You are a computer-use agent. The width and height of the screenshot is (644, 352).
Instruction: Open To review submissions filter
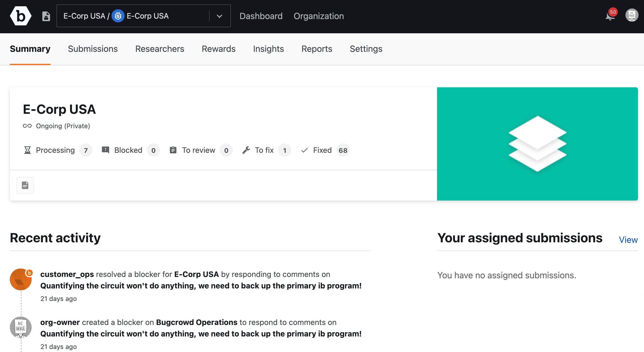pos(198,150)
